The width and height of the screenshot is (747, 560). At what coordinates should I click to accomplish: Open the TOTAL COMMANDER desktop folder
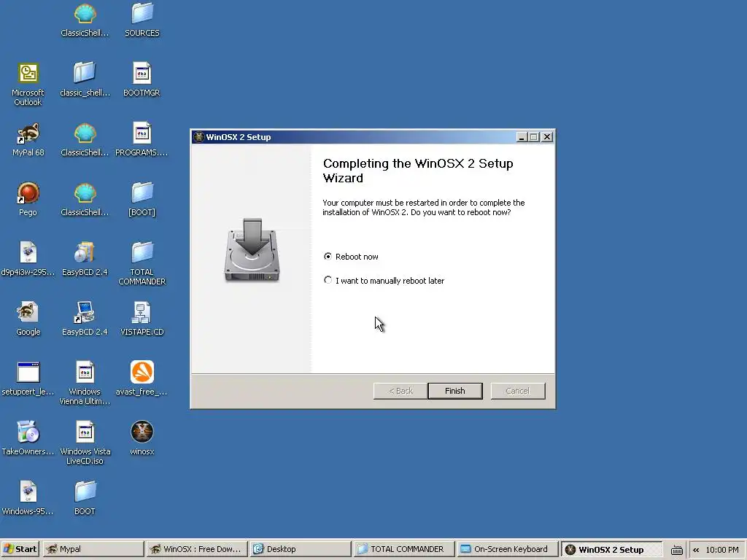142,263
